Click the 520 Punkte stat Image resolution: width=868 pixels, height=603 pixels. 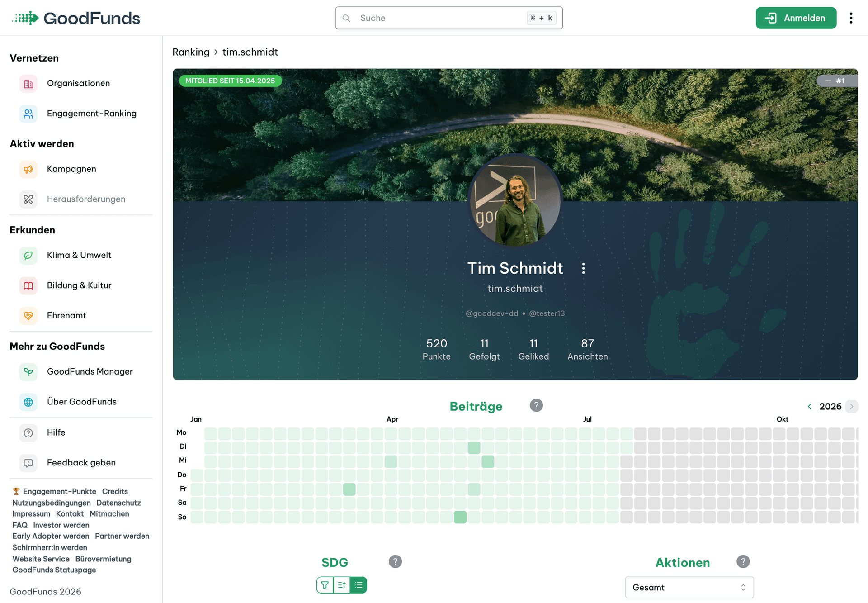click(x=436, y=349)
